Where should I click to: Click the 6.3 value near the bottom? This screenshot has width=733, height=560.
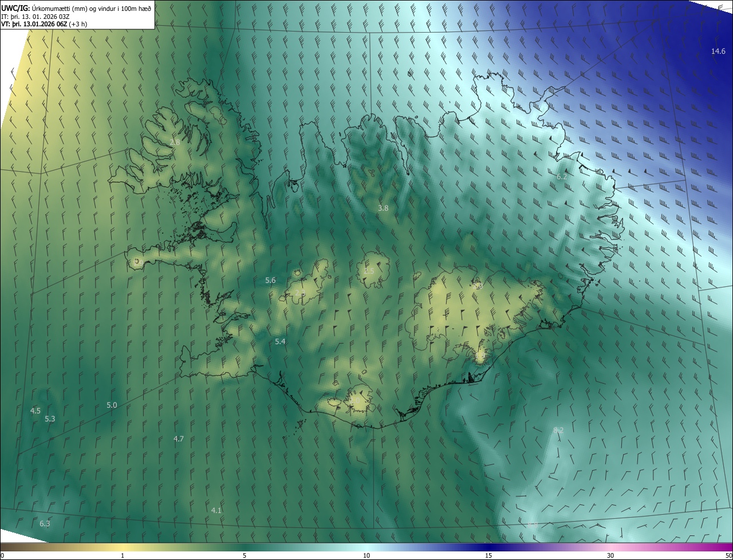tap(45, 523)
